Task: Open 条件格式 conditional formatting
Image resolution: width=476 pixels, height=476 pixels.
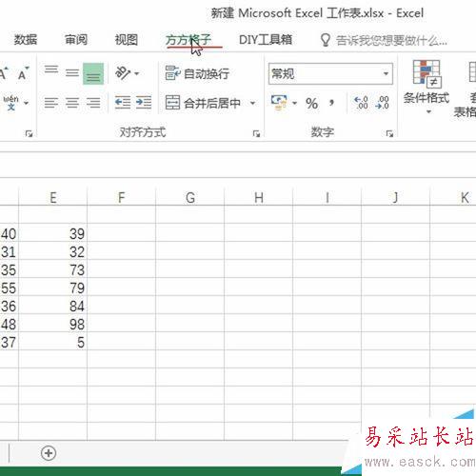Action: 426,87
